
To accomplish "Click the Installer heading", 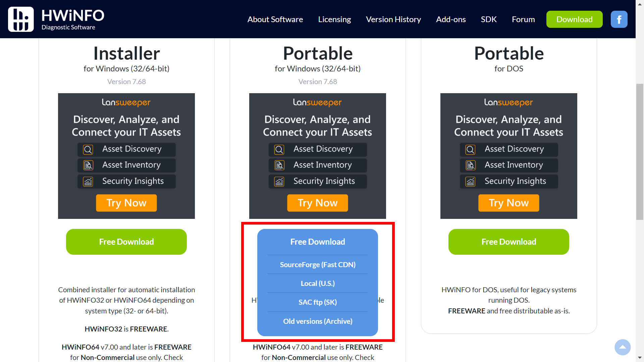I will [x=126, y=53].
